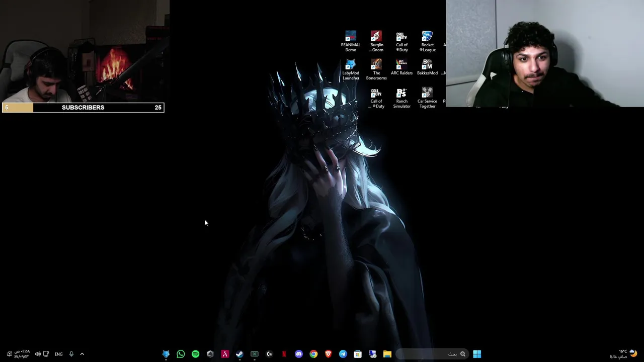Open the notification bell in system tray
644x362 pixels.
point(9,354)
